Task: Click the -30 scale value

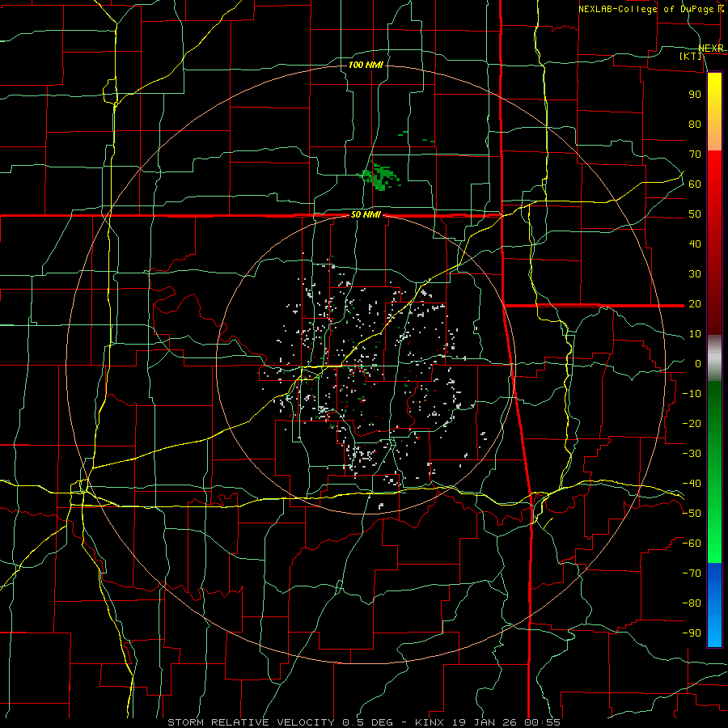Action: [692, 454]
